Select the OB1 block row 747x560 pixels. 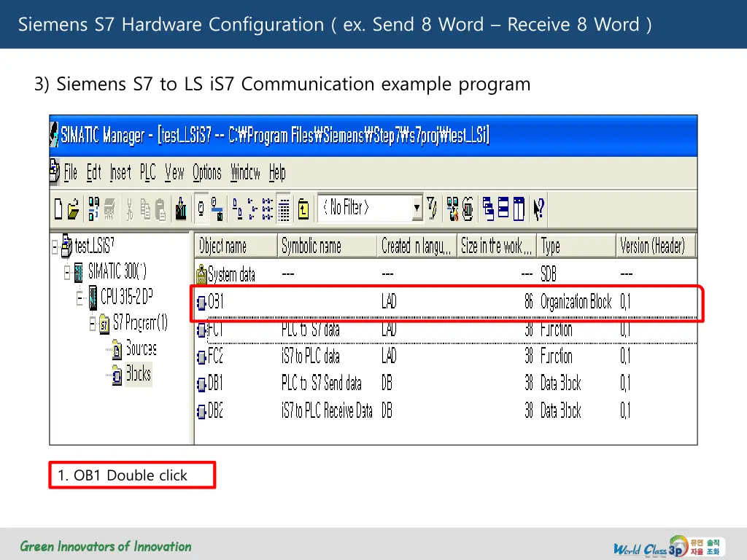click(x=446, y=301)
